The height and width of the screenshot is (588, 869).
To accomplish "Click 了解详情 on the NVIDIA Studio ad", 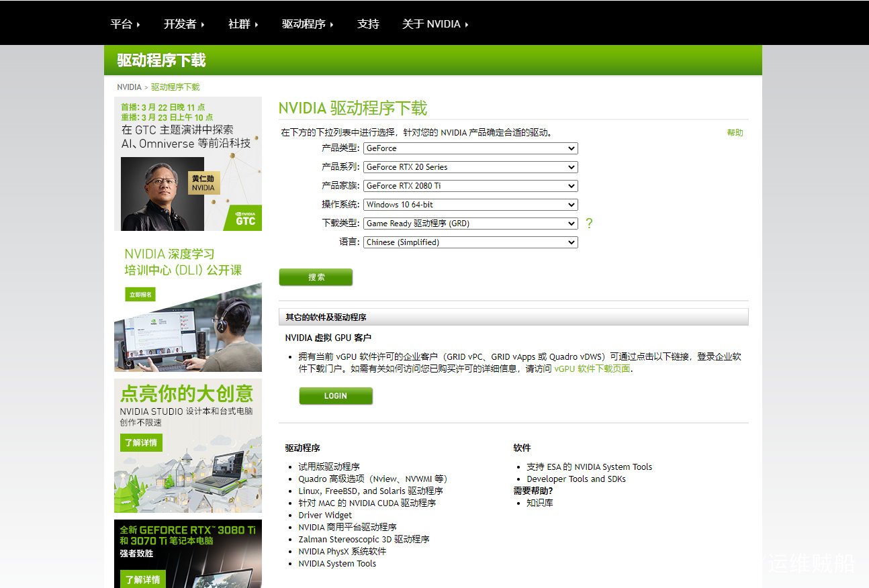I will click(141, 443).
